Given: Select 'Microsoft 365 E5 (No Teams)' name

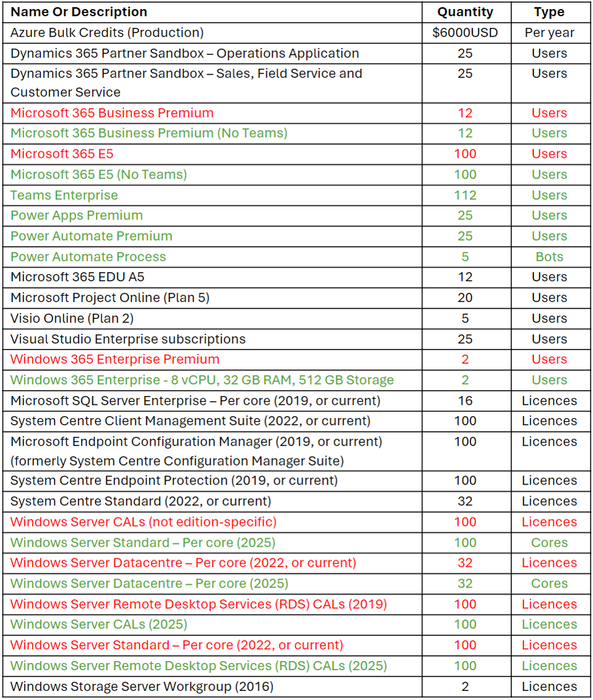Looking at the screenshot, I should tap(99, 175).
